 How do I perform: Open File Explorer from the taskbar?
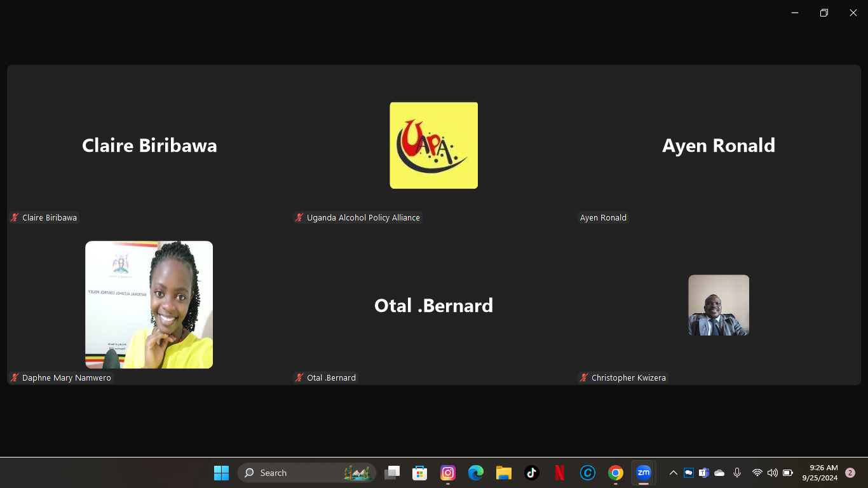(x=504, y=473)
